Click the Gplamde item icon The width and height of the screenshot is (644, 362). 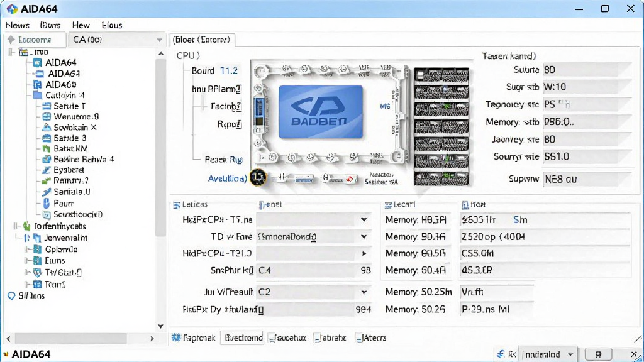(x=37, y=249)
